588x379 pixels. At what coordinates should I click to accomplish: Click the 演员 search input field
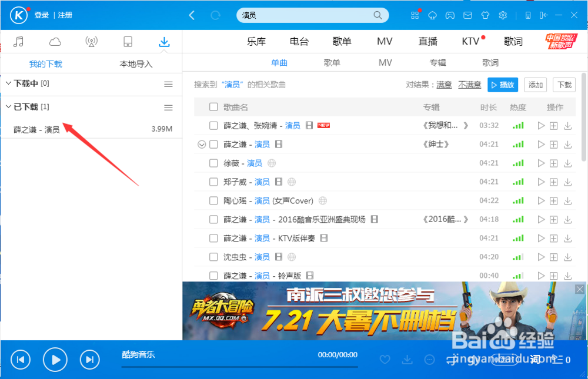point(312,15)
